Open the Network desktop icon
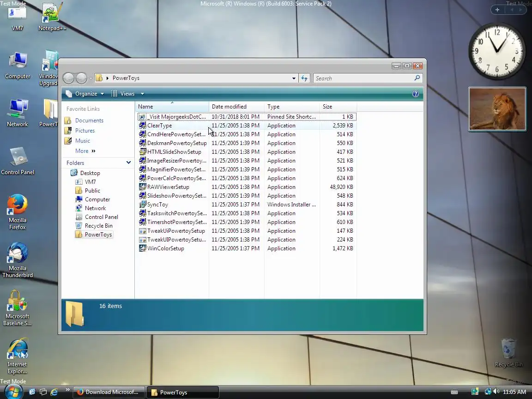 coord(17,113)
